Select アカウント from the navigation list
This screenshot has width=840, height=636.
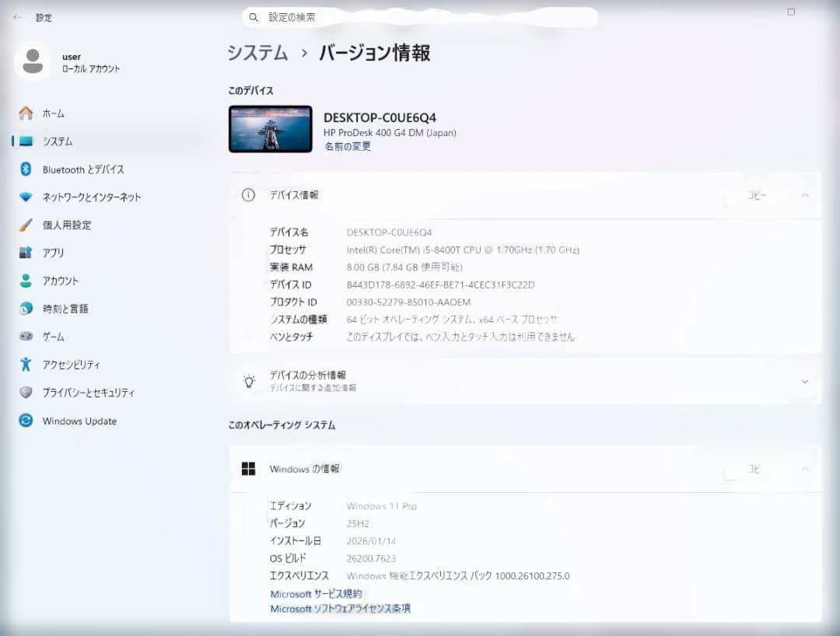(25, 281)
